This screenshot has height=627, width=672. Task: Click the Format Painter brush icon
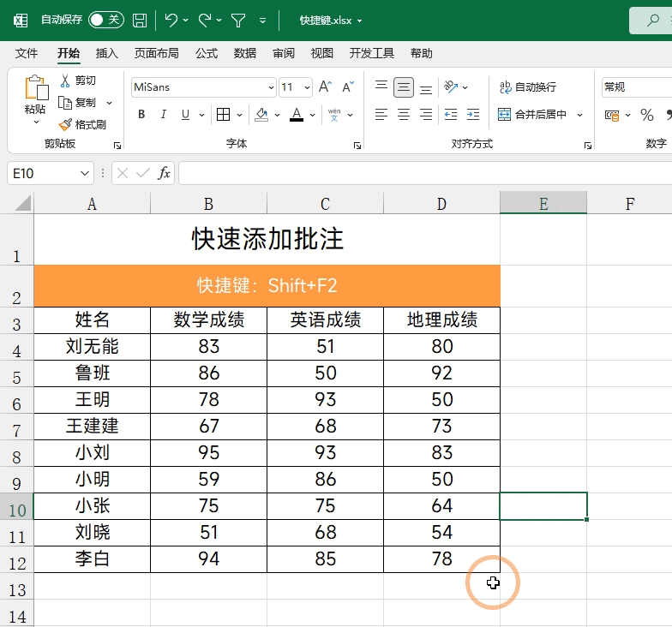coord(65,125)
